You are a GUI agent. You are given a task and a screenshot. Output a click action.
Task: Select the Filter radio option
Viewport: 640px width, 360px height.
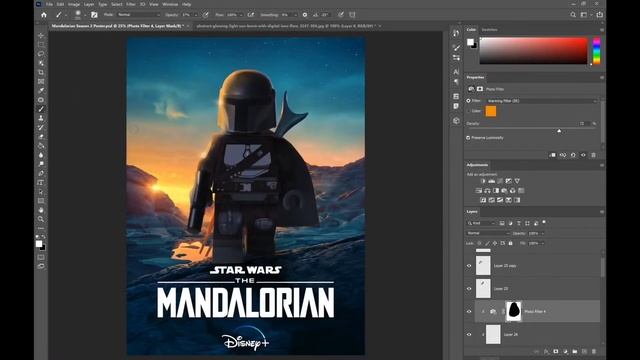click(469, 100)
